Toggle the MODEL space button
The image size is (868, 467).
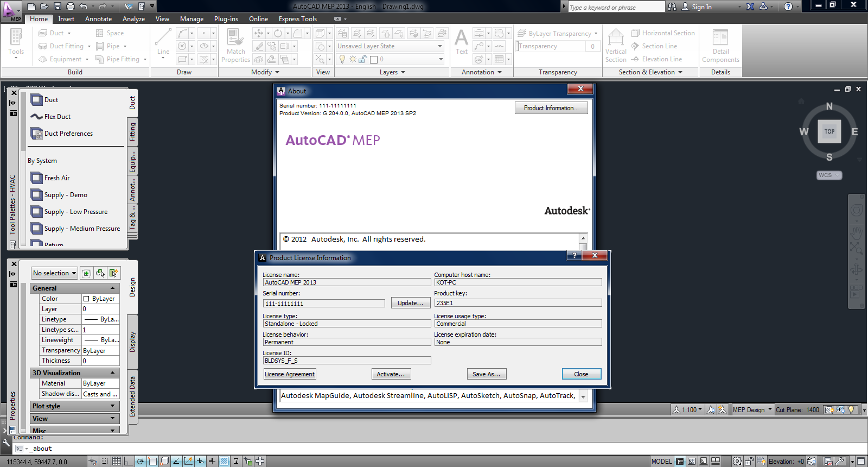pyautogui.click(x=662, y=461)
